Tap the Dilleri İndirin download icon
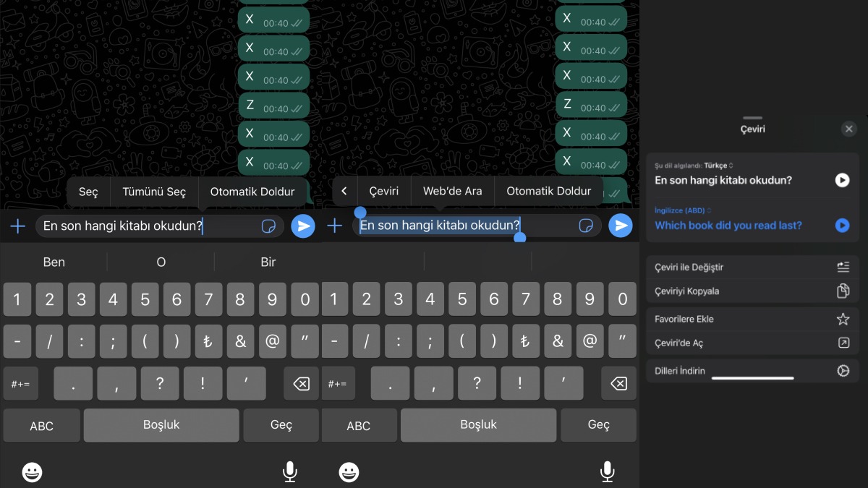Viewport: 868px width, 488px height. pyautogui.click(x=843, y=371)
